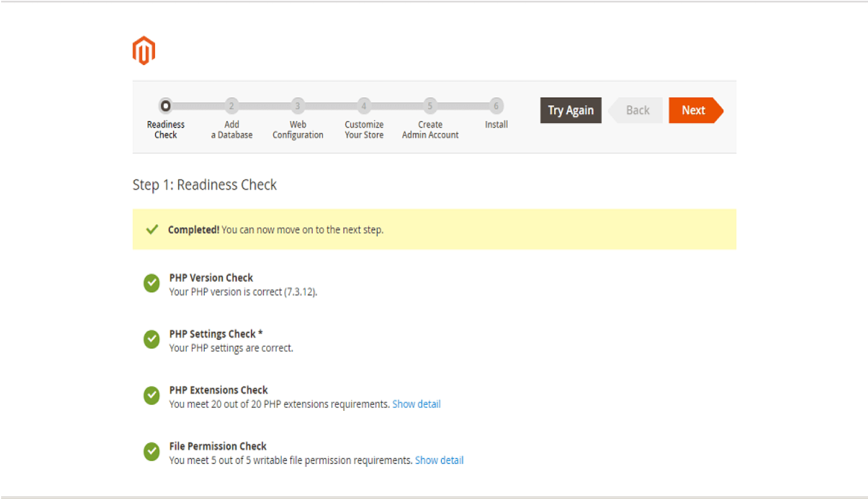Click the Magento logo icon
Image resolution: width=868 pixels, height=499 pixels.
pos(144,51)
